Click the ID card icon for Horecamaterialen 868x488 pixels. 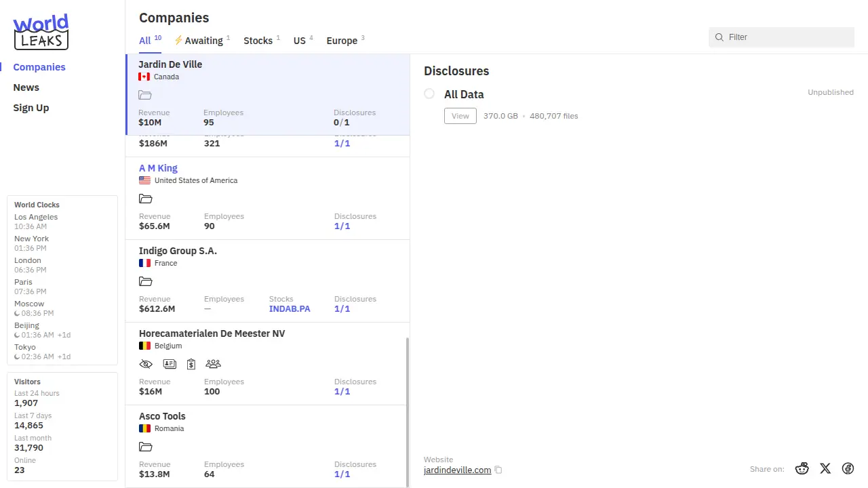[x=170, y=364]
